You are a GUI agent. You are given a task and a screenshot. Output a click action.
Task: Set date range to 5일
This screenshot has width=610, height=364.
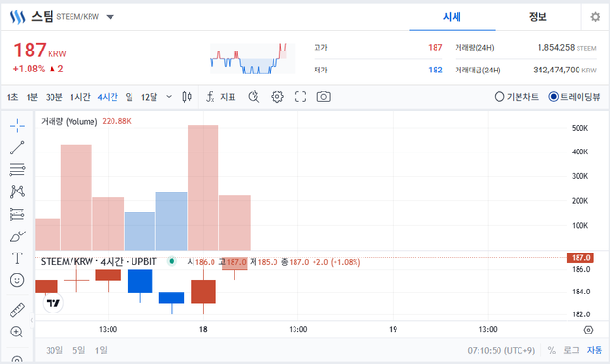point(78,350)
